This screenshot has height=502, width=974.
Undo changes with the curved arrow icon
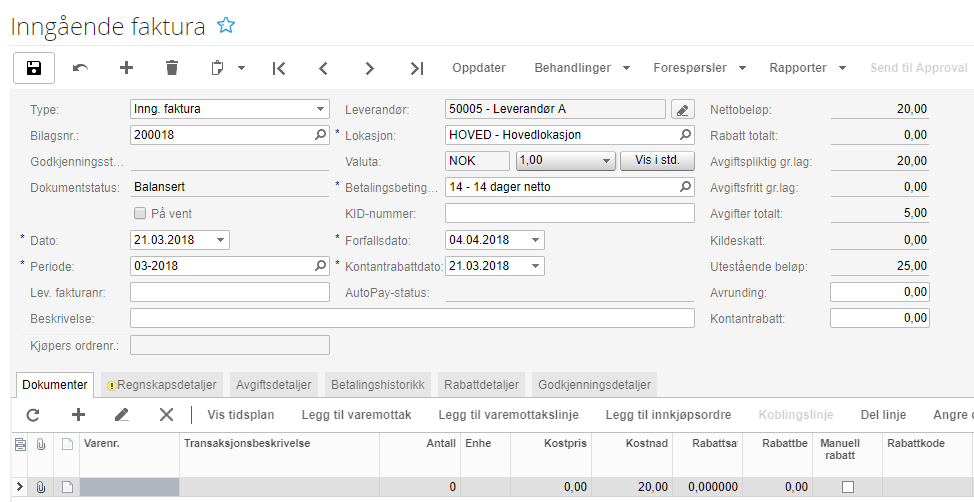[80, 68]
